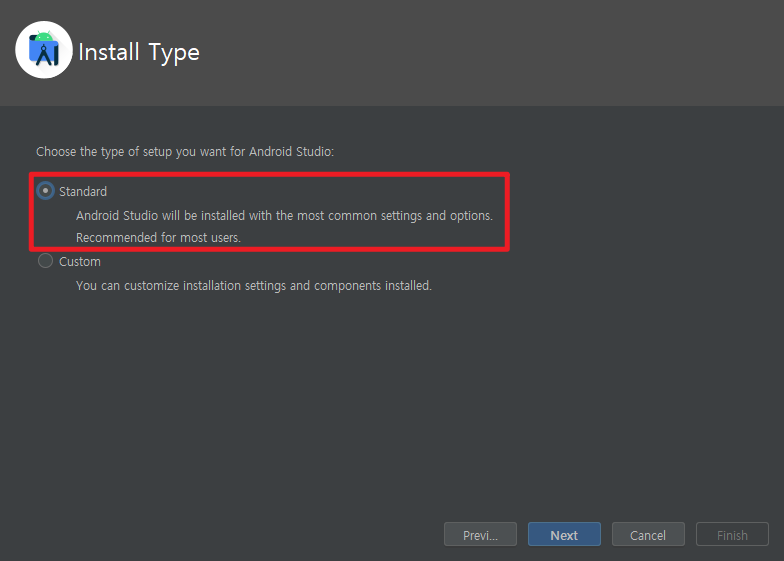Click 'Recommended for most users.' text
This screenshot has width=784, height=561.
tap(158, 238)
